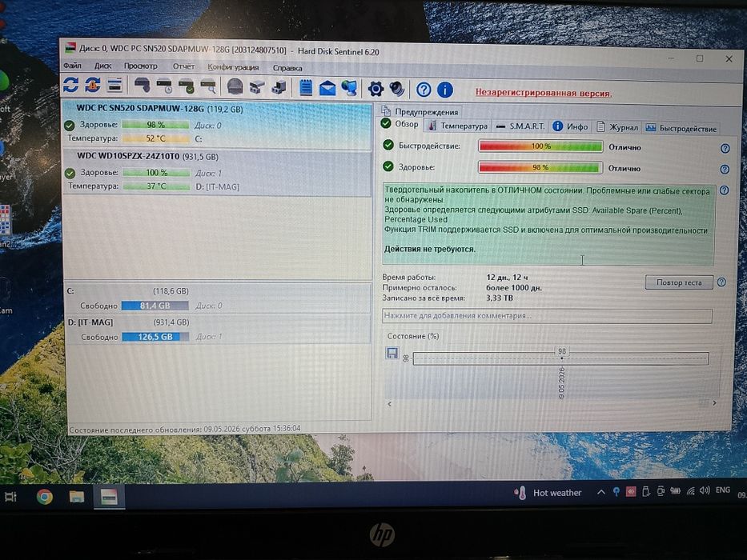Click the disk with clock toolbar icon

164,86
